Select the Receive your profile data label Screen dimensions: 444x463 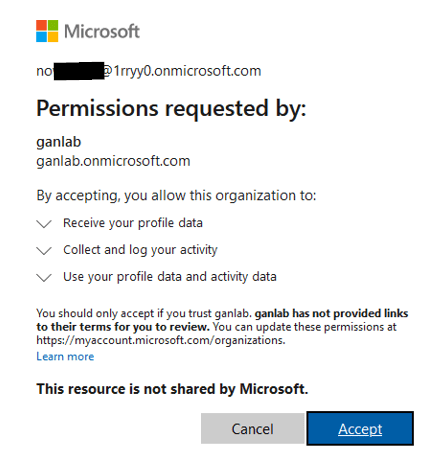coord(133,223)
